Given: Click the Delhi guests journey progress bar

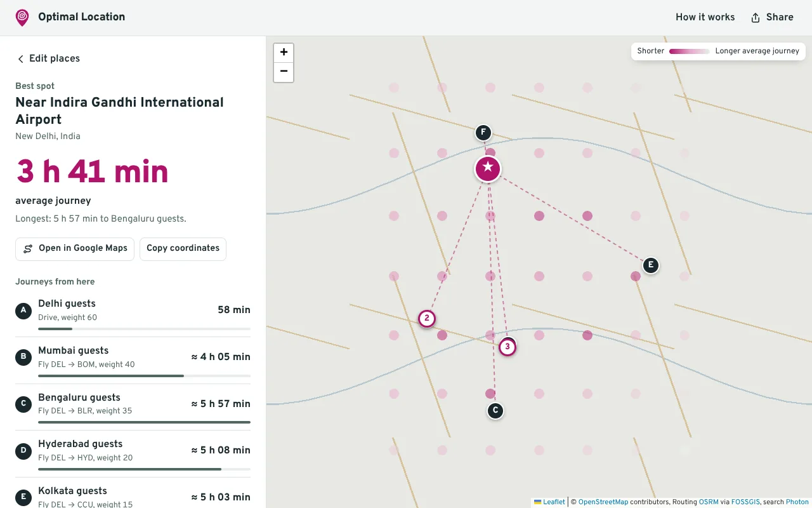Looking at the screenshot, I should click(144, 329).
